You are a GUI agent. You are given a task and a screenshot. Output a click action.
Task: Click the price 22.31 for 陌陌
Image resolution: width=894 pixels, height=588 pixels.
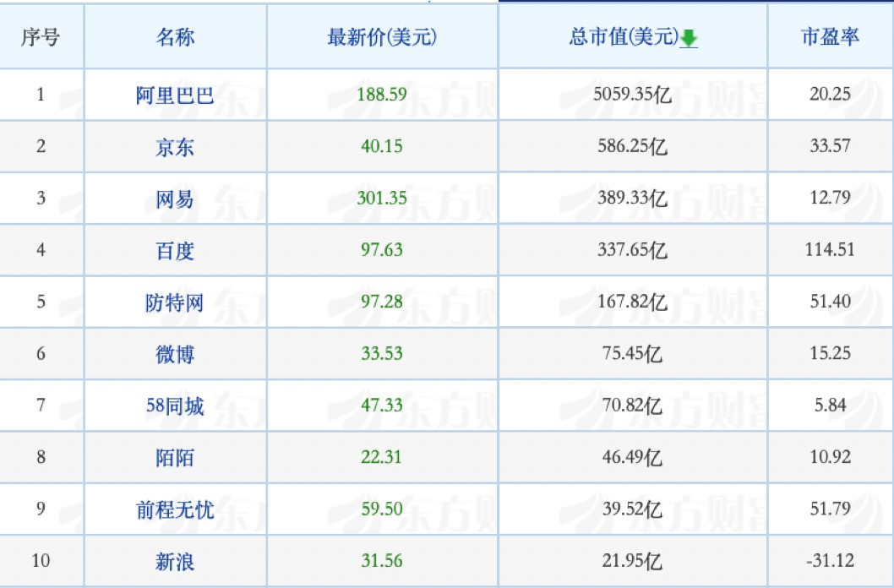[x=382, y=457]
